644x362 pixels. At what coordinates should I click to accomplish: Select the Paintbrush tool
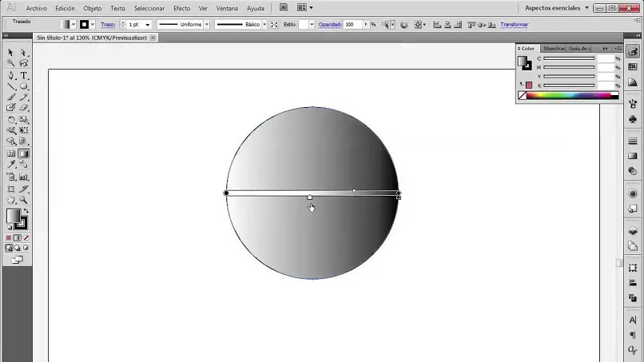(10, 97)
